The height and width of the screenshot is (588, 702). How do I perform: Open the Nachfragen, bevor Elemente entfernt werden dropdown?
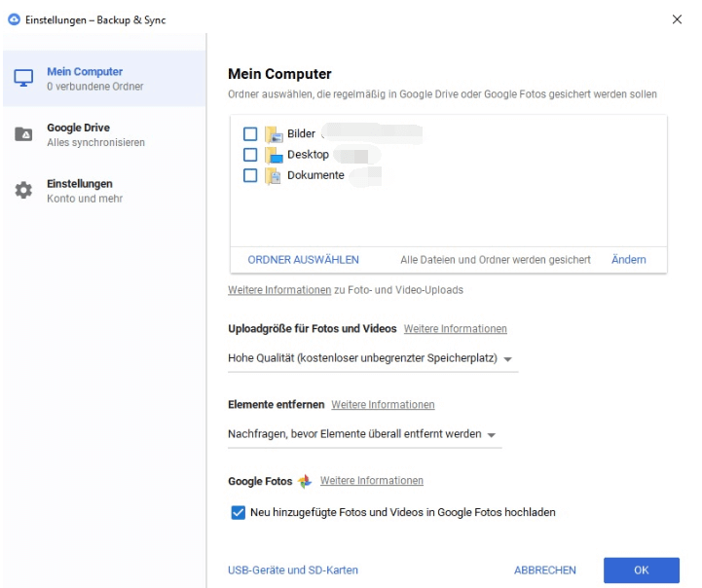click(x=364, y=434)
